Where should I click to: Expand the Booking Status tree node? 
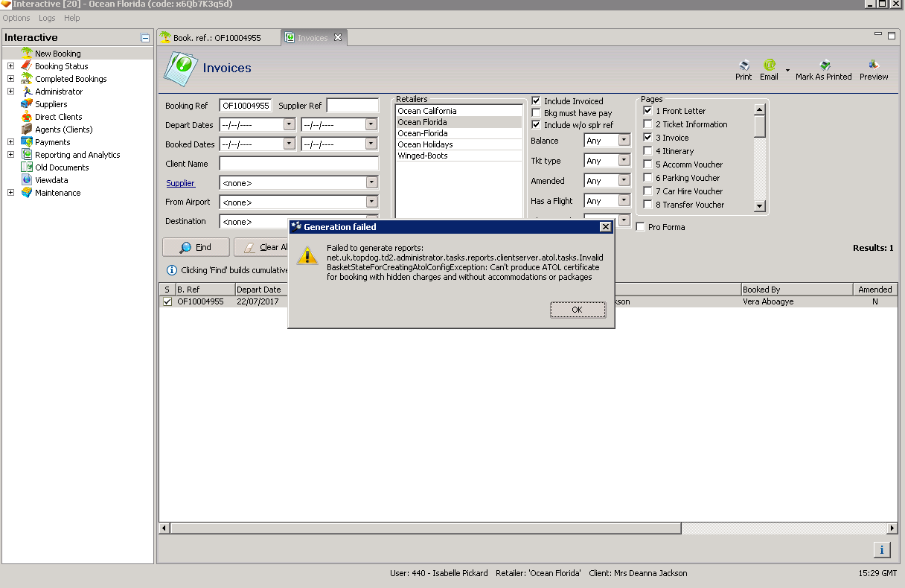click(x=10, y=66)
